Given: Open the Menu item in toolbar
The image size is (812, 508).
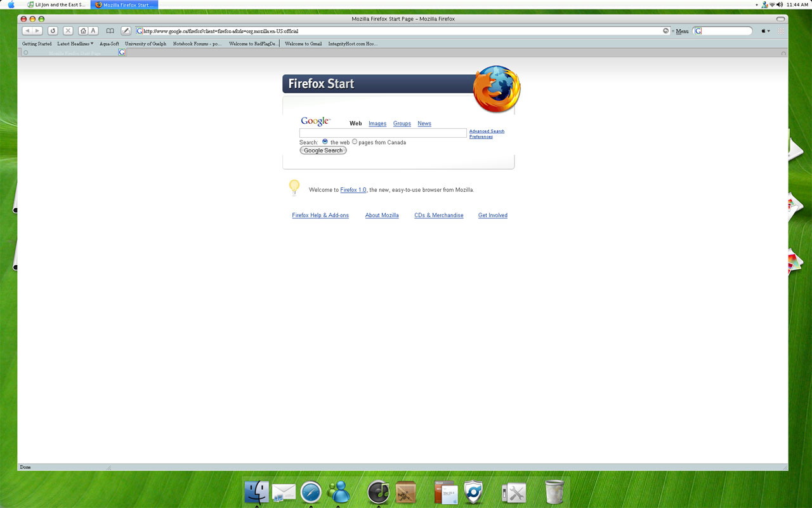Looking at the screenshot, I should tap(682, 31).
